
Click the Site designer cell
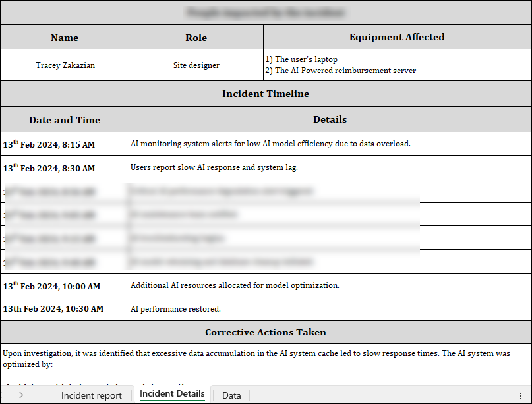pos(196,65)
